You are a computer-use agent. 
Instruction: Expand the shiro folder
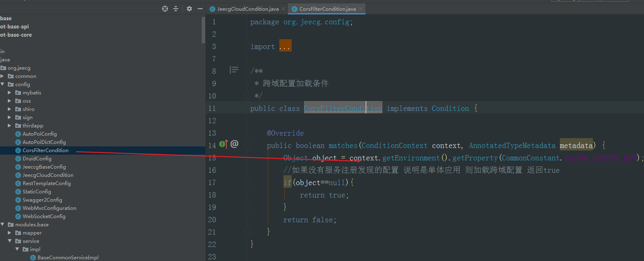[9, 109]
